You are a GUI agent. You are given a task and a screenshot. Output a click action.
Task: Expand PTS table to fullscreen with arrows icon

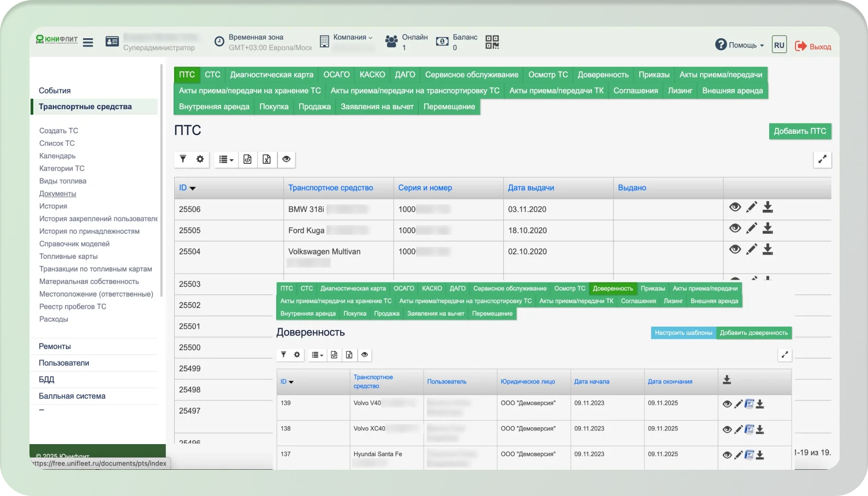pos(822,160)
